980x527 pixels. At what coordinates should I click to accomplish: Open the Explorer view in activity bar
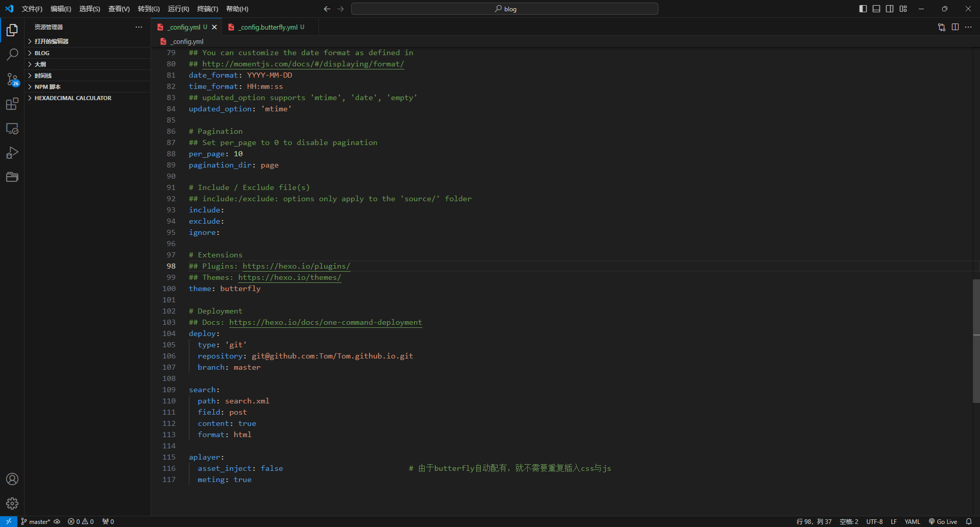coord(12,30)
